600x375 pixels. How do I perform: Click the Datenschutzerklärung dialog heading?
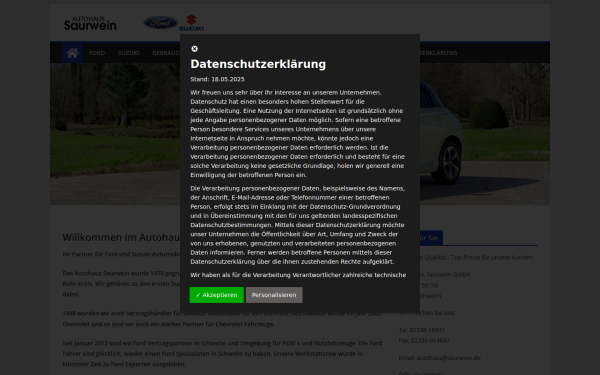(258, 64)
